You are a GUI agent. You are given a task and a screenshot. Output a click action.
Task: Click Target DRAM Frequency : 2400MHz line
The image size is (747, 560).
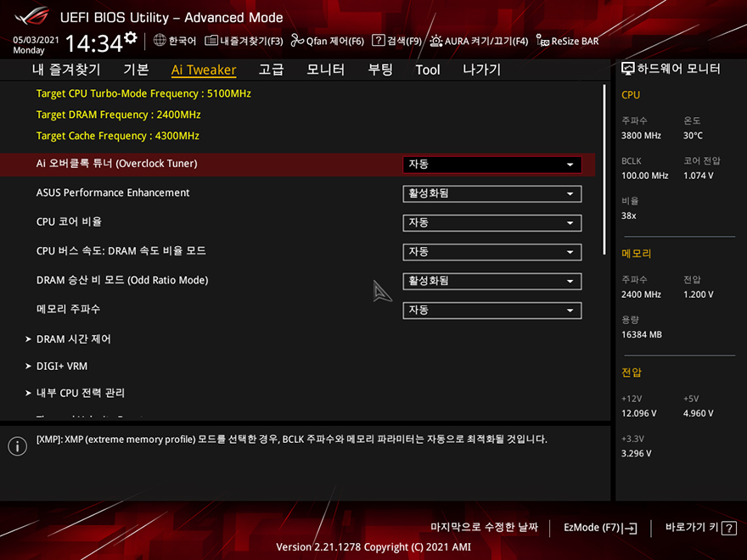[x=118, y=115]
